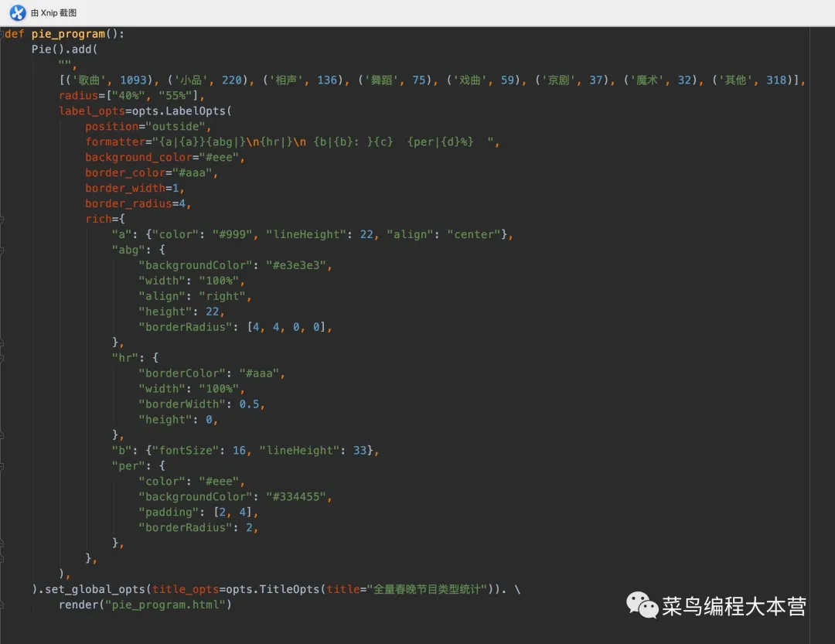Collapse the fold marker beside '"hr": {' line

click(2, 358)
